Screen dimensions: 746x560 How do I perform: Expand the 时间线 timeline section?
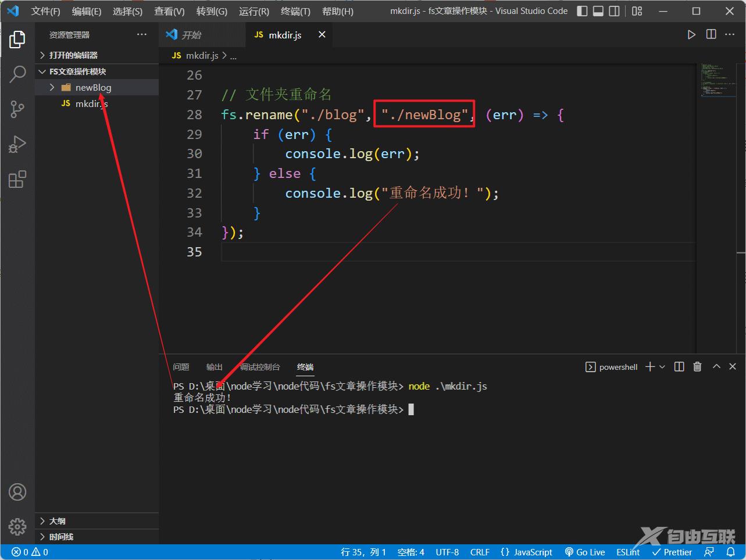97,537
